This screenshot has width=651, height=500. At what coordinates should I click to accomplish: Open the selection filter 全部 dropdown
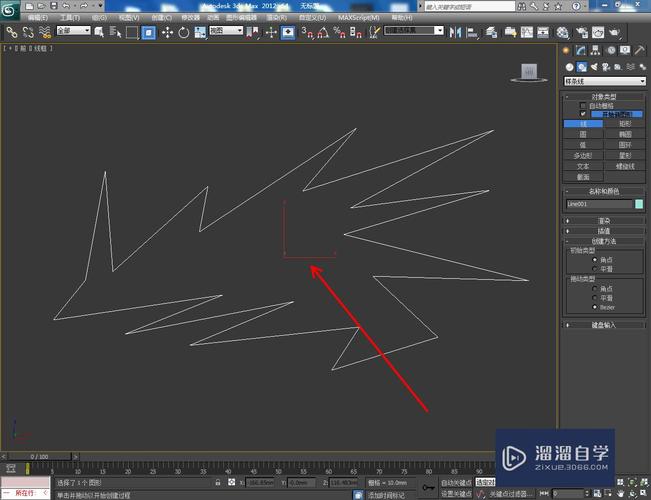(73, 30)
